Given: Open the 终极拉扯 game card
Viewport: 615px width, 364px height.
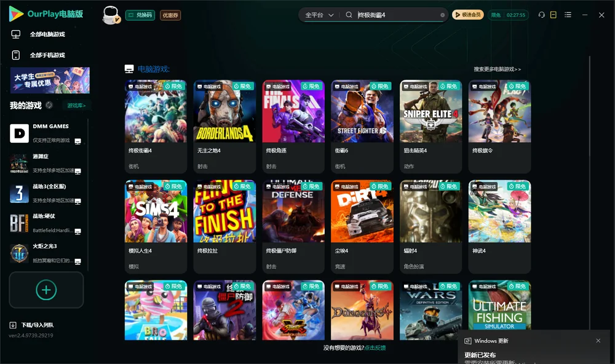Looking at the screenshot, I should point(224,227).
